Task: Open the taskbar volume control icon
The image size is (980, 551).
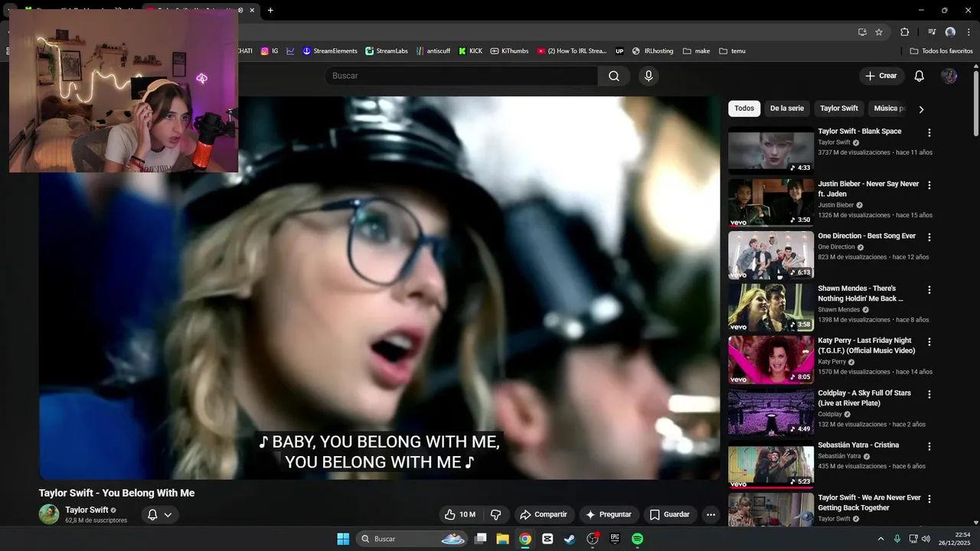Action: click(926, 539)
